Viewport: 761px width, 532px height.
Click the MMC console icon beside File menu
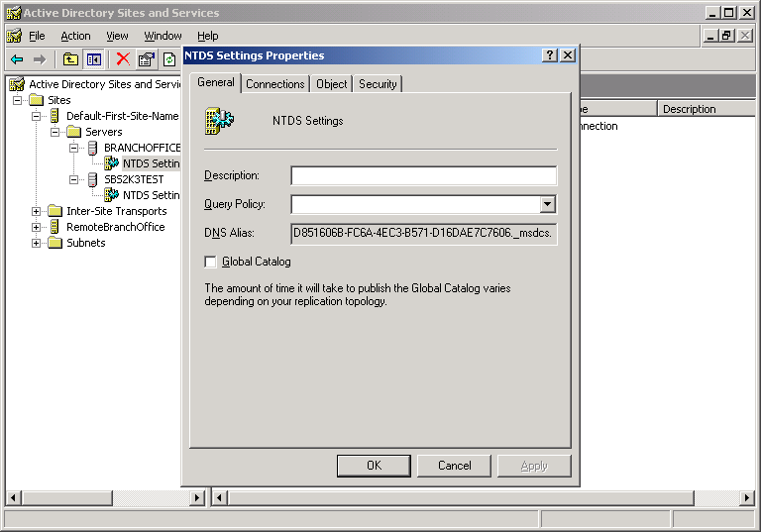14,36
